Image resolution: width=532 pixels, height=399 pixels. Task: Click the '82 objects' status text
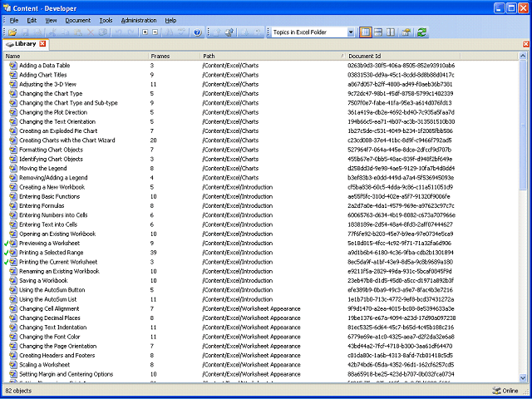18,391
